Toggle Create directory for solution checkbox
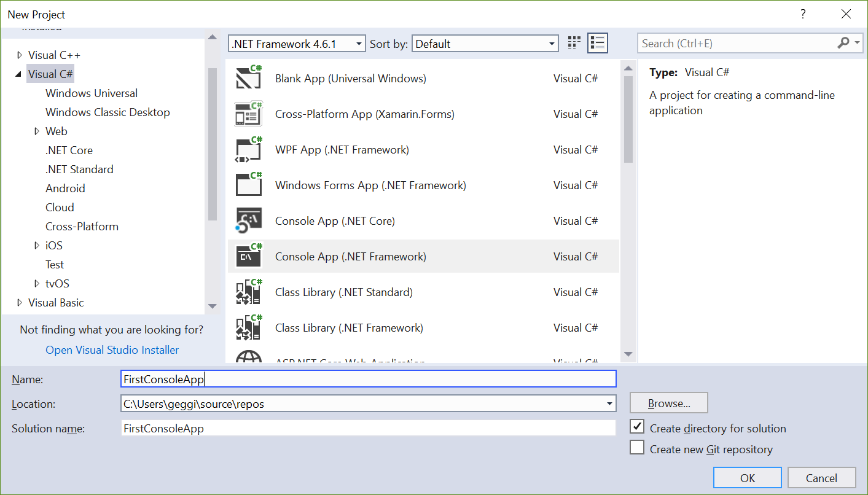 click(637, 427)
